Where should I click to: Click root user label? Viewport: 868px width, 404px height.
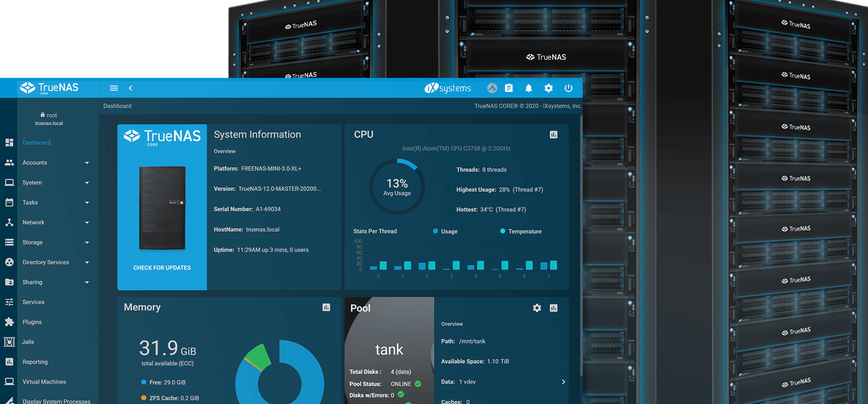tap(49, 115)
